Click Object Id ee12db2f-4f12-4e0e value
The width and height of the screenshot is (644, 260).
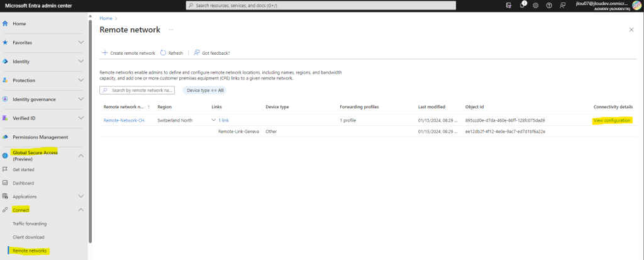505,132
